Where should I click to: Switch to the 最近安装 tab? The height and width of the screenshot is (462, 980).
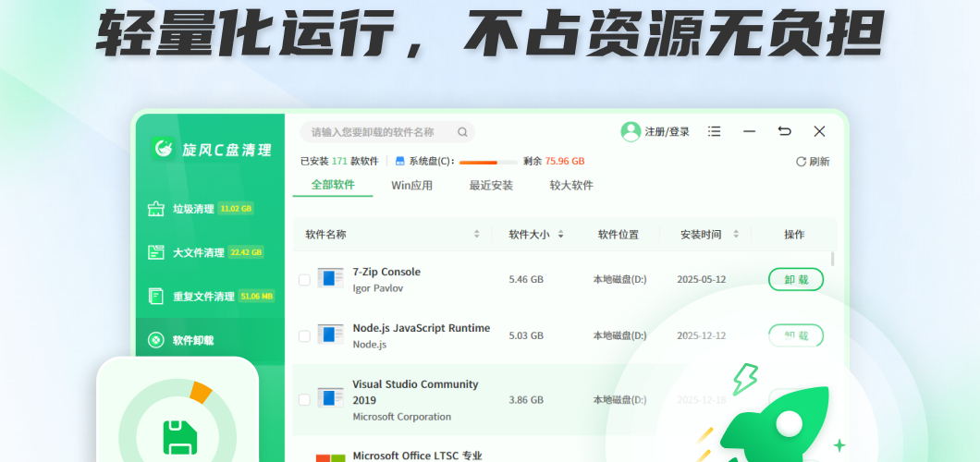(x=491, y=186)
